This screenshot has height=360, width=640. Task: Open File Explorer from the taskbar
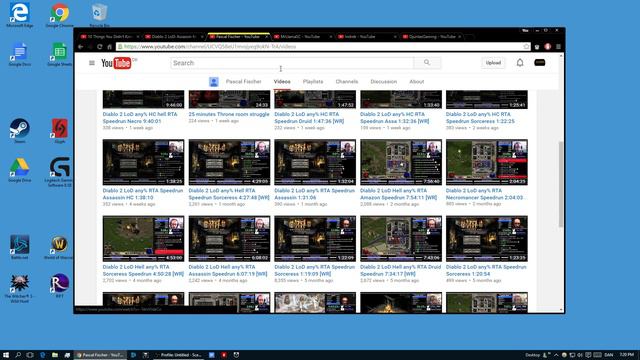pyautogui.click(x=55, y=355)
